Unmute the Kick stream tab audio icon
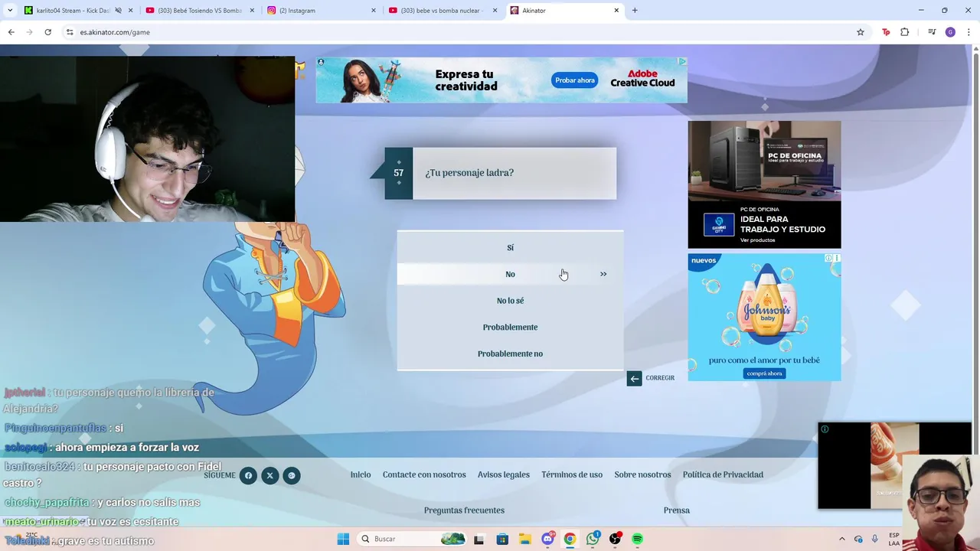This screenshot has width=980, height=551. (118, 11)
